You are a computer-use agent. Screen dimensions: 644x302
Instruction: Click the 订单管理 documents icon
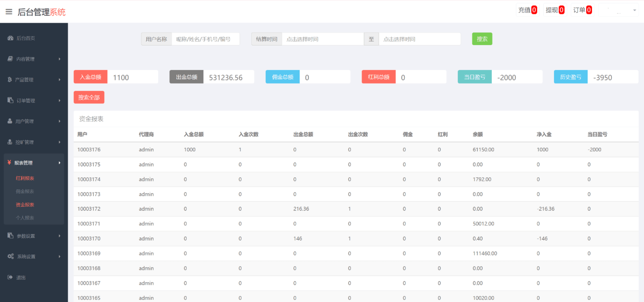(x=10, y=100)
